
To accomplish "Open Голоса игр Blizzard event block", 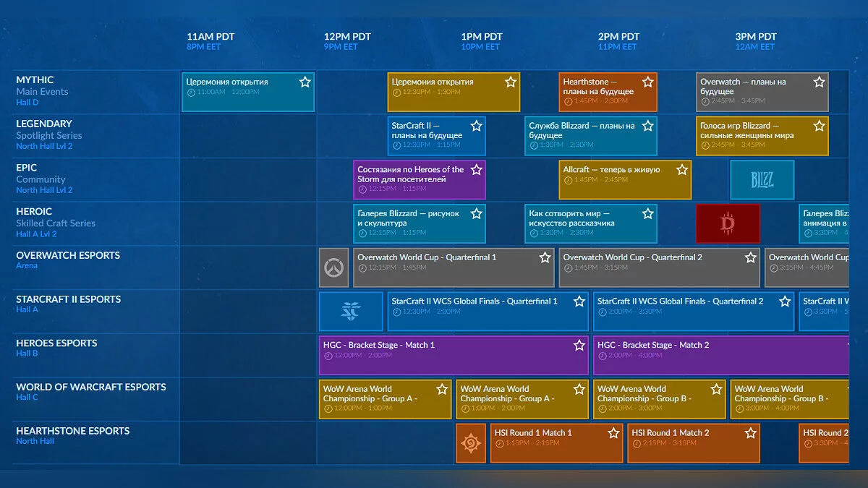I will coord(762,136).
